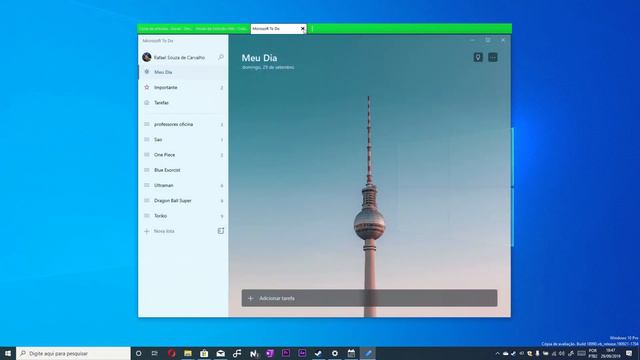The width and height of the screenshot is (640, 360).
Task: Click the Adicionar tarefa input field
Action: pos(369,298)
